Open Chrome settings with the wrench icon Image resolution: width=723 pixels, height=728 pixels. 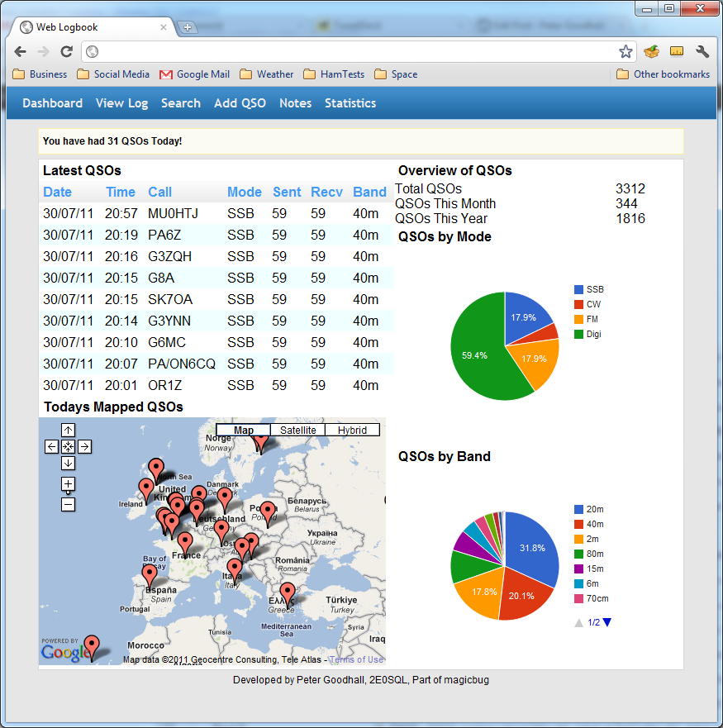coord(703,51)
